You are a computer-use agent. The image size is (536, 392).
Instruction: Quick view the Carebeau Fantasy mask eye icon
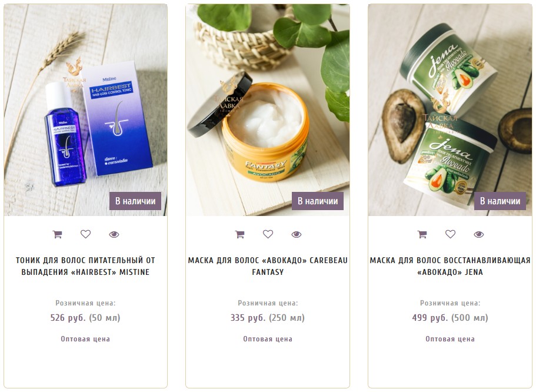coord(297,234)
